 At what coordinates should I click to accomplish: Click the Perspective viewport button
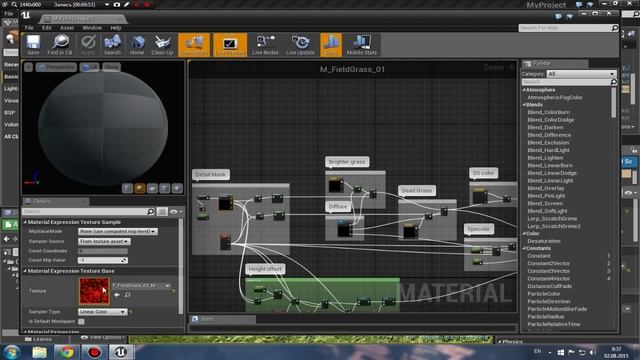pos(56,67)
